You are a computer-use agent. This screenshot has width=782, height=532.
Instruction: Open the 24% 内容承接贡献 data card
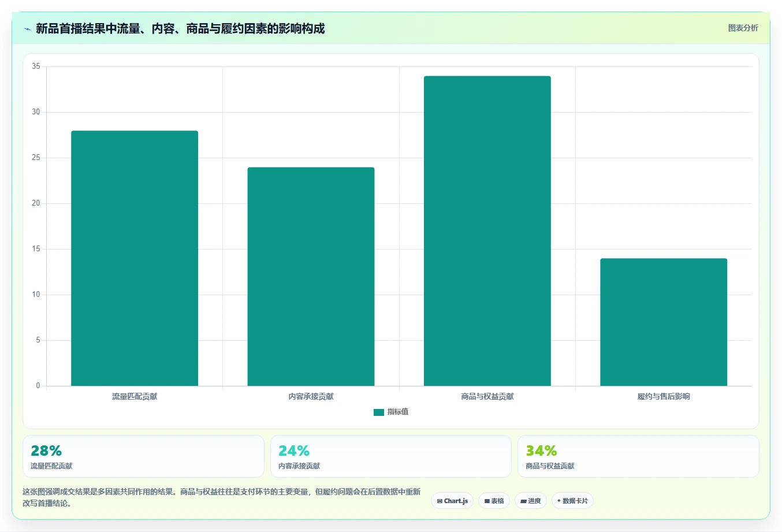coord(391,456)
